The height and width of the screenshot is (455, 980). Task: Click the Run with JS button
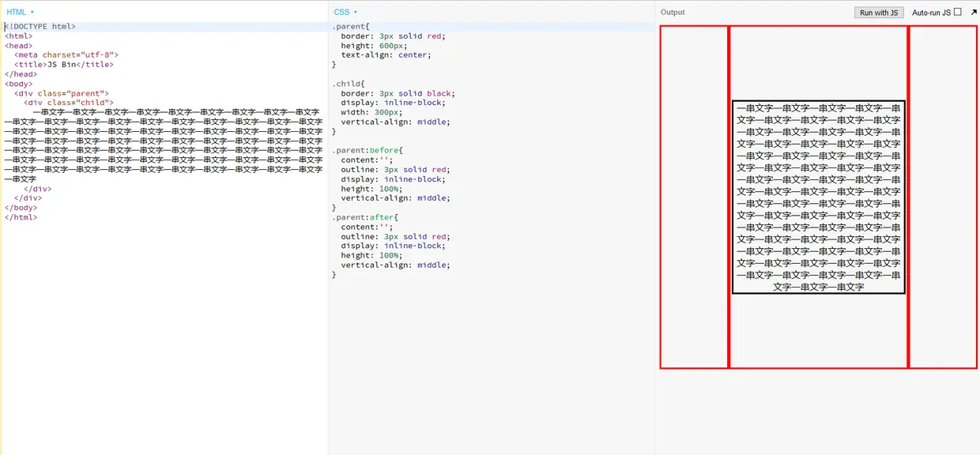[878, 12]
